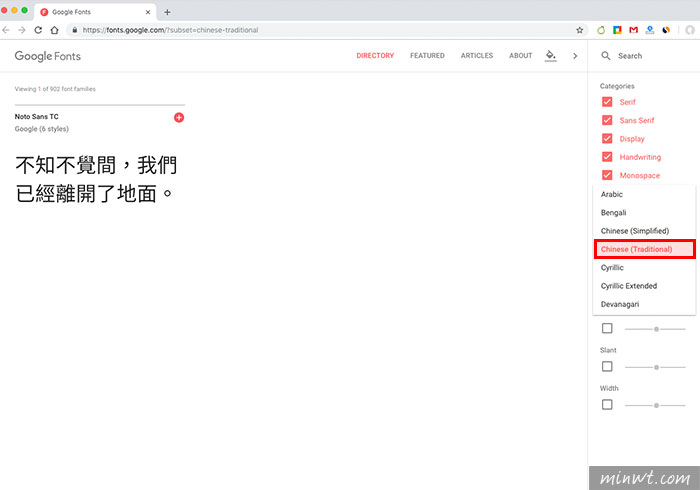Select Bengali from the language list
The image size is (700, 490).
[644, 212]
